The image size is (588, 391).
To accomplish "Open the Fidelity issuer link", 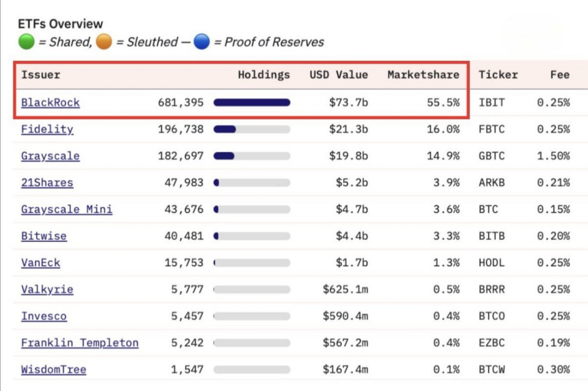I will [x=47, y=130].
